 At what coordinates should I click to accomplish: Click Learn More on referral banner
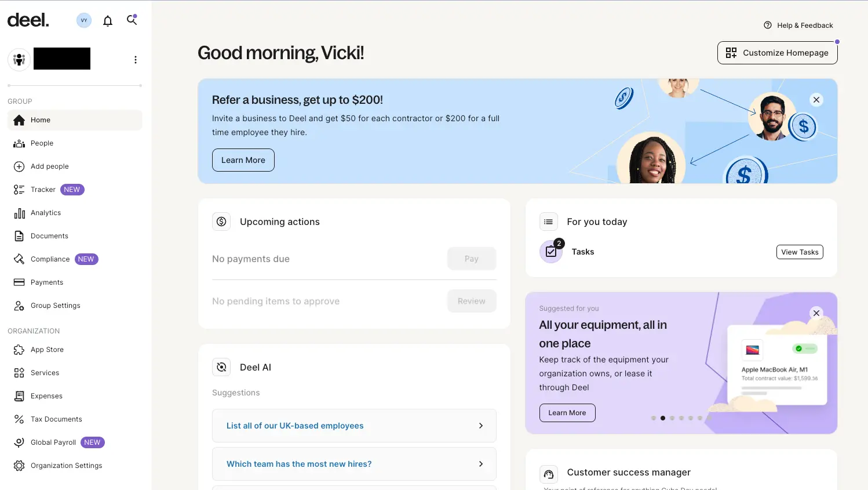coord(243,159)
